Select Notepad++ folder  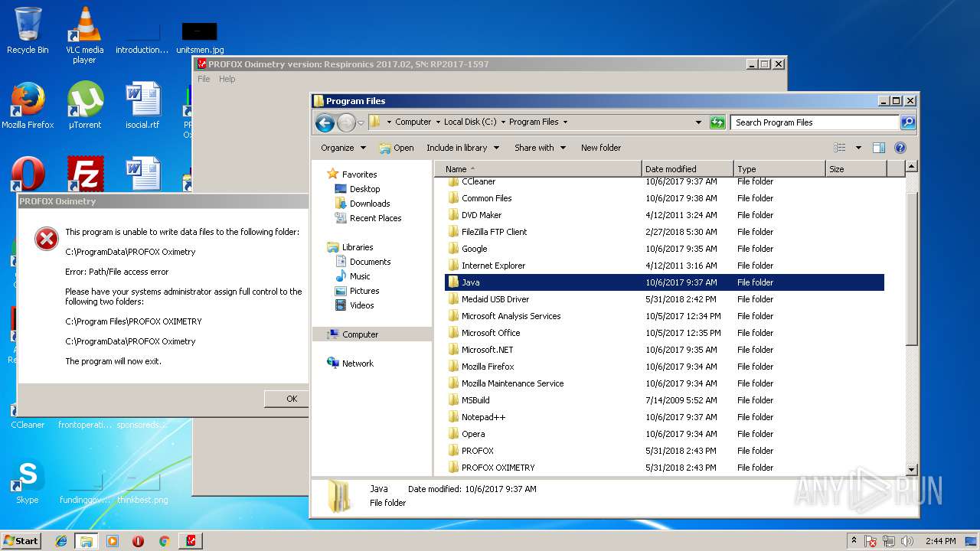tap(665, 417)
